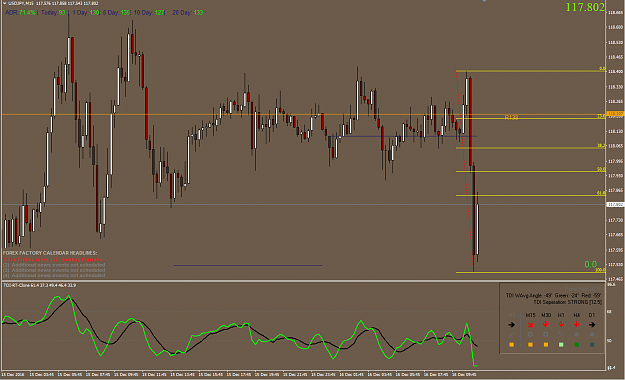The image size is (625, 380).
Task: Click the H1 red down arrow
Action: (x=561, y=325)
